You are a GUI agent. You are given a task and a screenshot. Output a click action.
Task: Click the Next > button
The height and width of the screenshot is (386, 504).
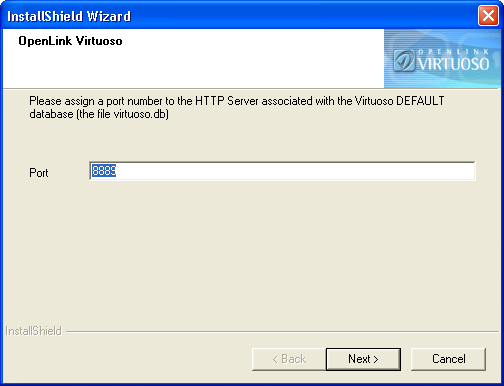363,359
